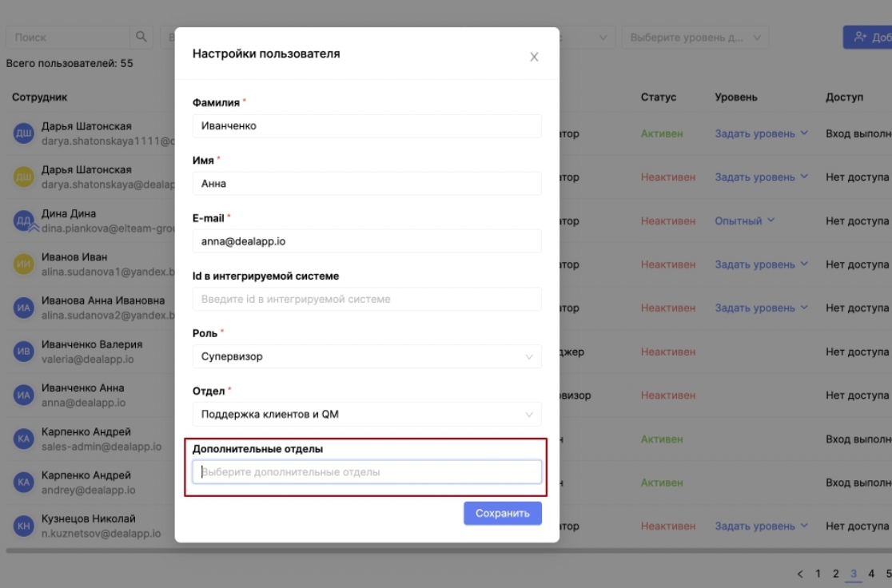
Task: Click into the Фамилия field
Action: [367, 125]
